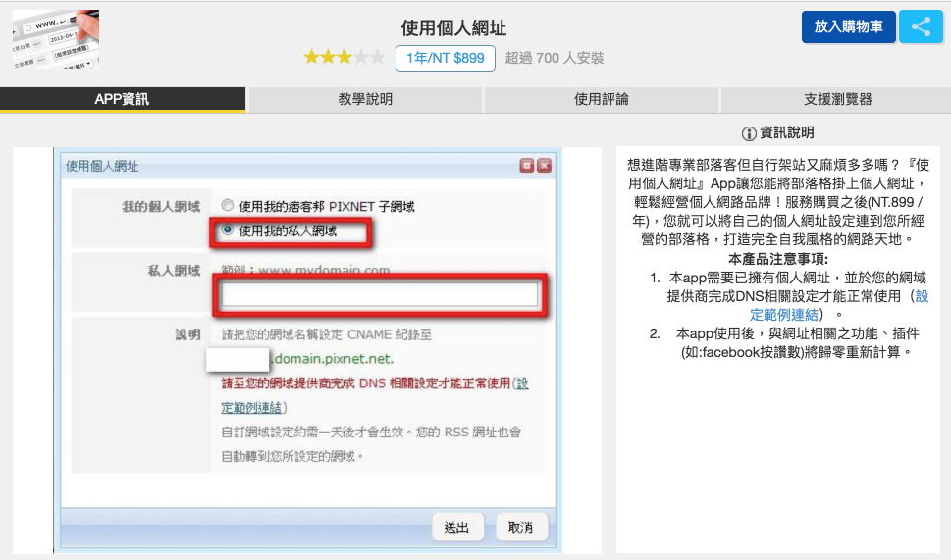Click the 私人網域 text input field
The width and height of the screenshot is (951, 560).
point(380,294)
